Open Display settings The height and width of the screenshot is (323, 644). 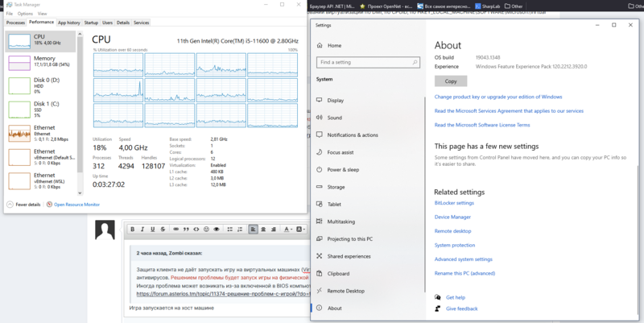[x=336, y=100]
